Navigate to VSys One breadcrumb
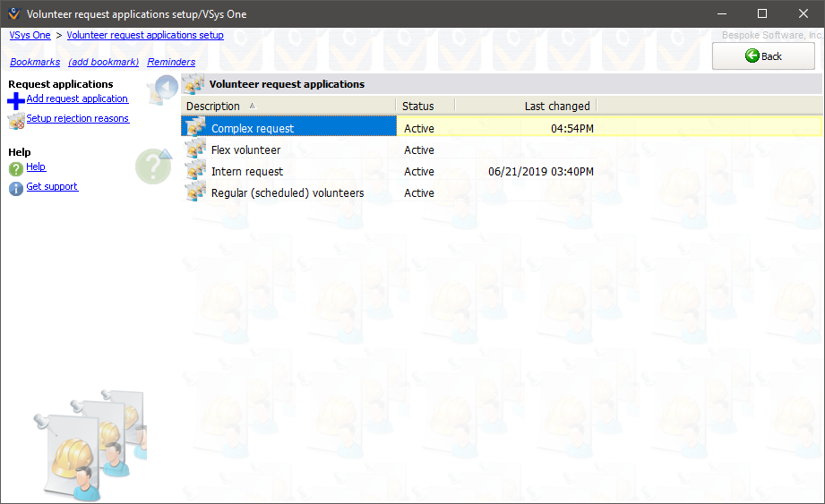Screen dimensions: 825x504 30,35
